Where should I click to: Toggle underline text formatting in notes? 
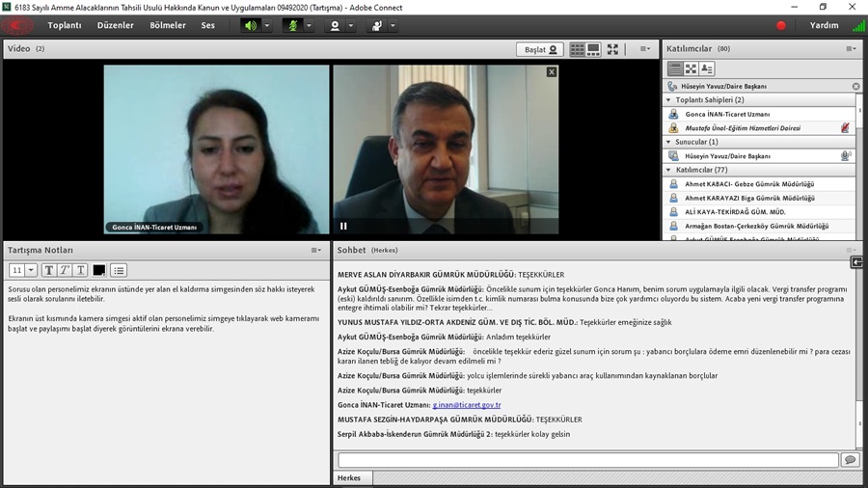80,270
